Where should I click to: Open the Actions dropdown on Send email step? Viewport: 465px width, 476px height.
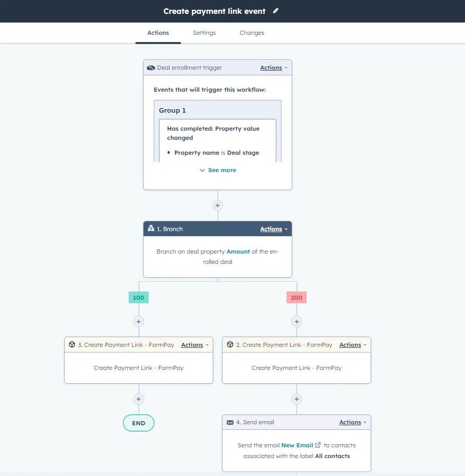pos(350,422)
